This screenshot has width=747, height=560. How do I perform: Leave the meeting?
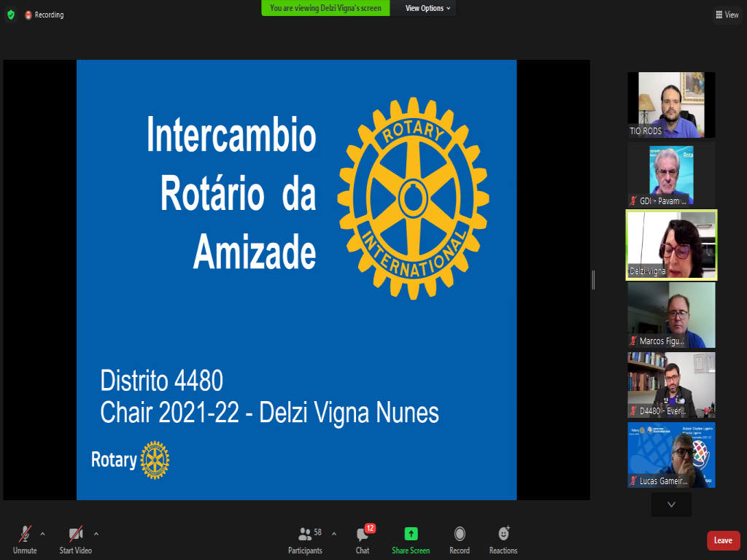723,540
